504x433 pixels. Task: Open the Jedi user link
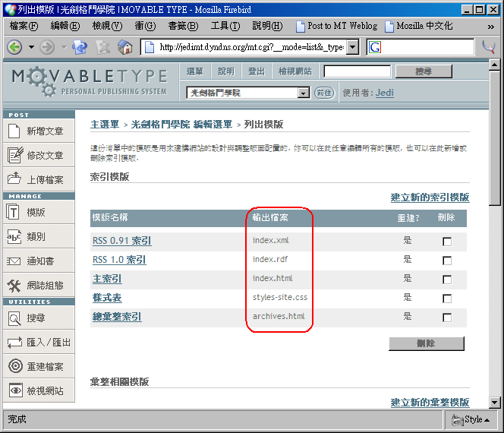384,93
